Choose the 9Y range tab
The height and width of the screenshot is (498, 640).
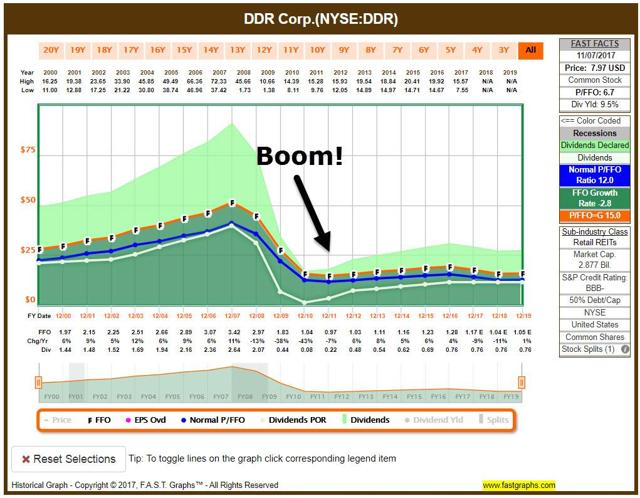coord(344,50)
